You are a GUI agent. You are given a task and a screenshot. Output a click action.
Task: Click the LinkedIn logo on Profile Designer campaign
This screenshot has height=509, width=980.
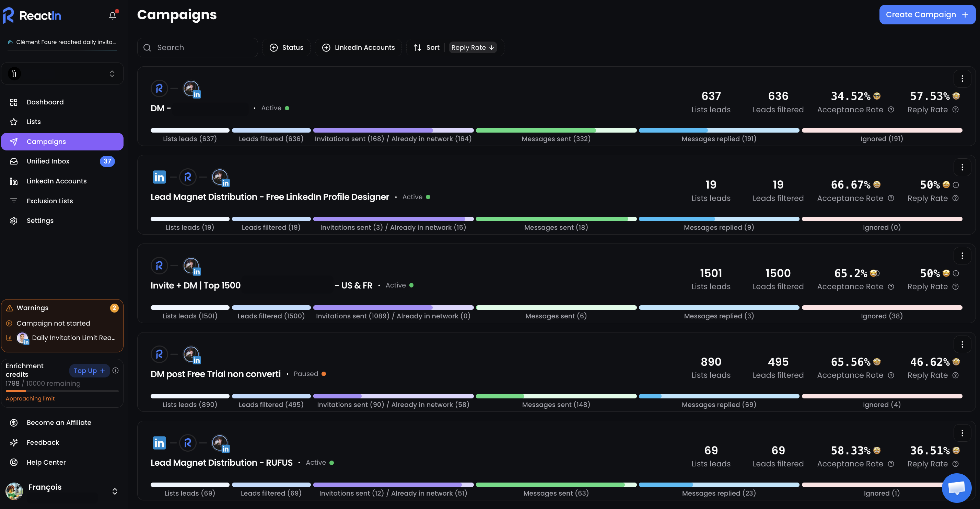pos(159,177)
